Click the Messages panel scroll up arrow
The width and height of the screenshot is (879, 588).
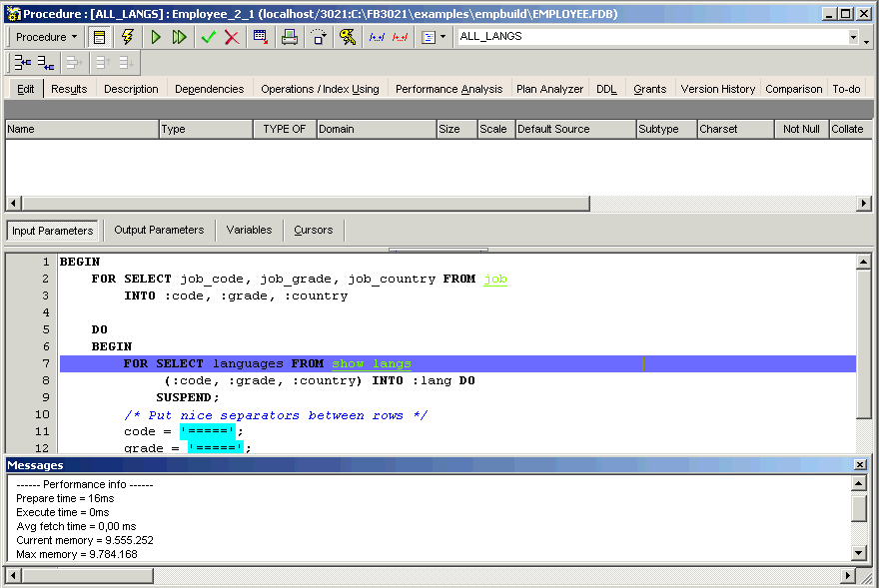(x=859, y=483)
